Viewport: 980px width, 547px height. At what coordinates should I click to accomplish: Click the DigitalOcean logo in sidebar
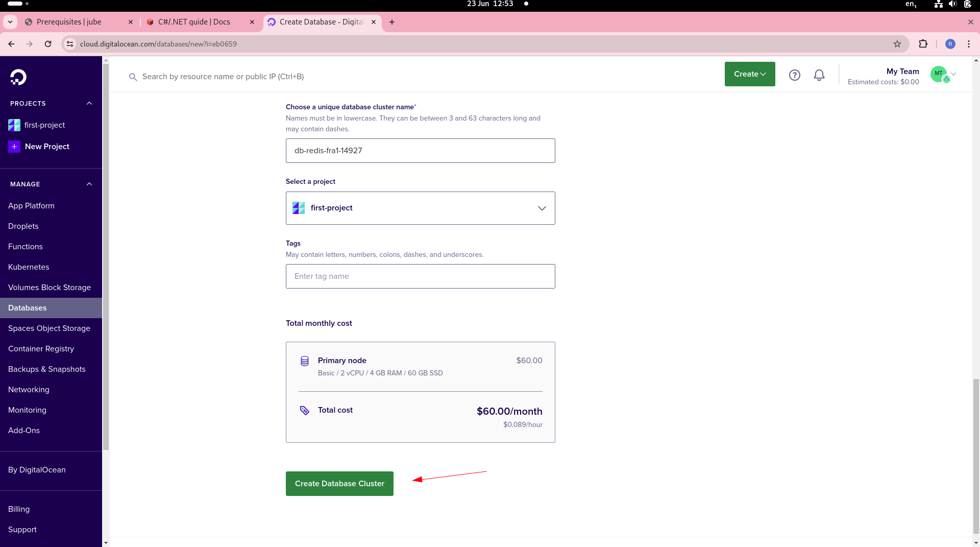18,77
